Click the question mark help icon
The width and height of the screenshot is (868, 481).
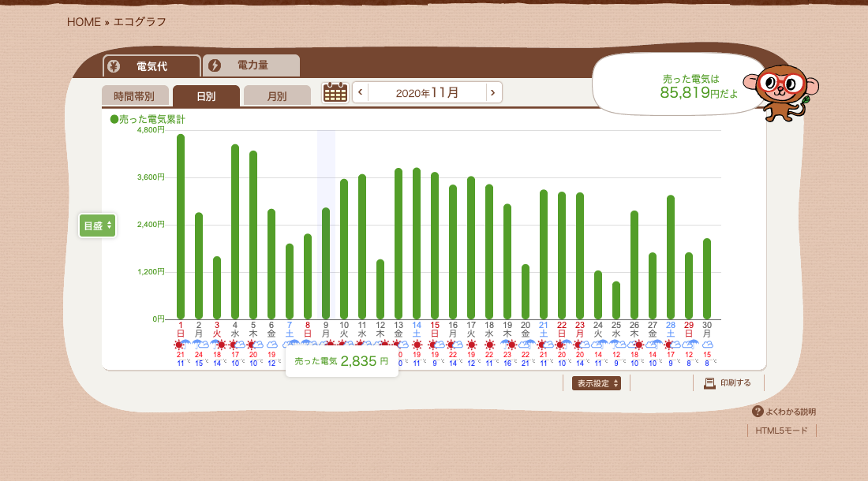[758, 412]
